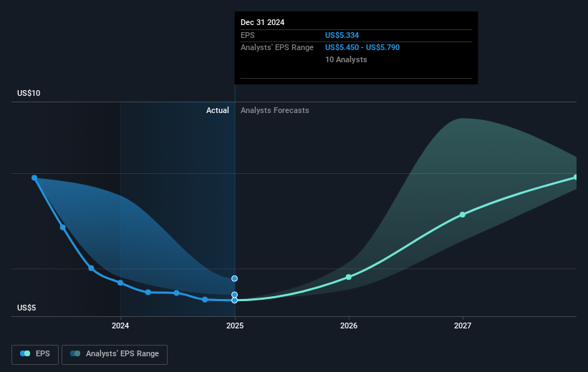
Task: Click the US$5.450 - US$5.790 range value
Action: click(362, 48)
